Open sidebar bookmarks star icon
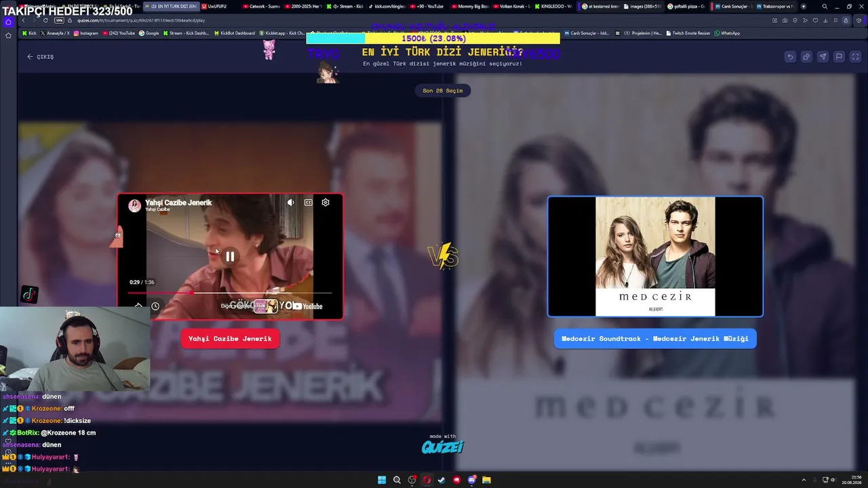This screenshot has width=868, height=488. [8, 35]
